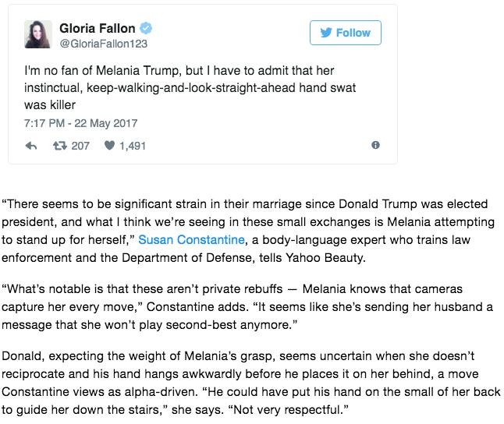
Task: Click "Not very respectful" quote at article end
Action: click(288, 410)
